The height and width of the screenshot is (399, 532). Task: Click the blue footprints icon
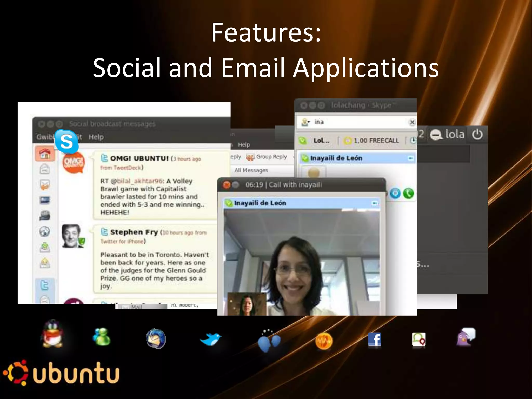coord(269,341)
